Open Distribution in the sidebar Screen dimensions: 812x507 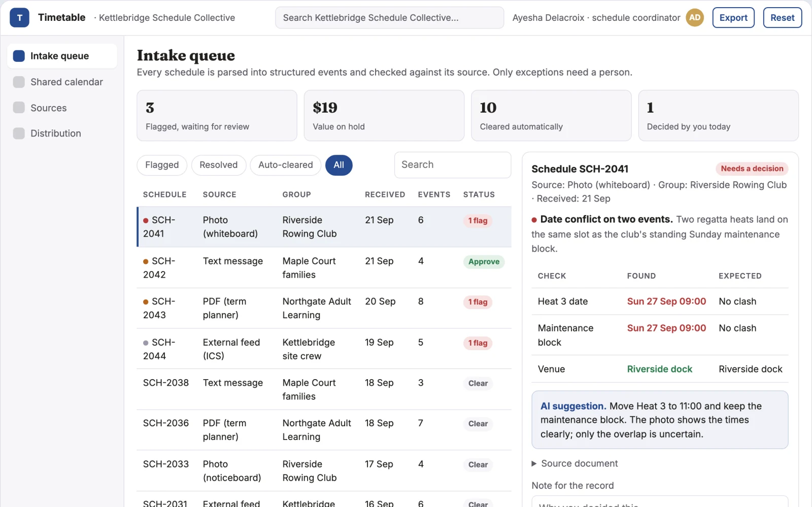(62, 133)
